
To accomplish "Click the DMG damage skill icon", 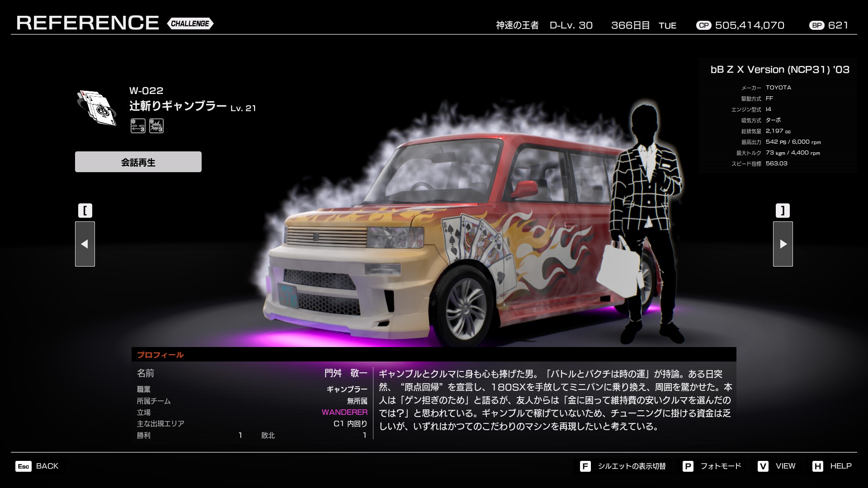I will point(156,126).
